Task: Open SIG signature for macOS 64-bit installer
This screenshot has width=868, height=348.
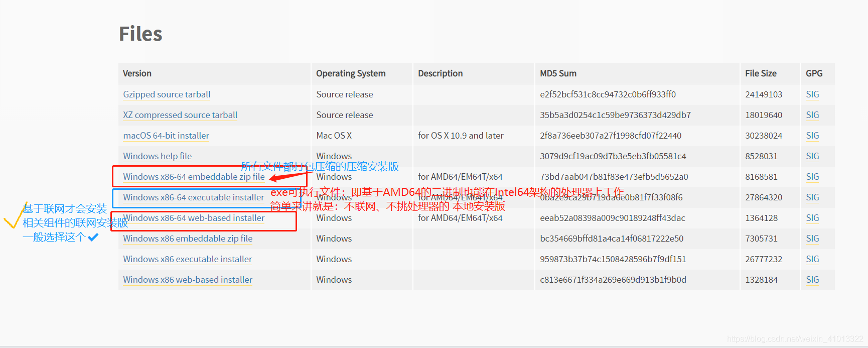Action: pyautogui.click(x=812, y=136)
